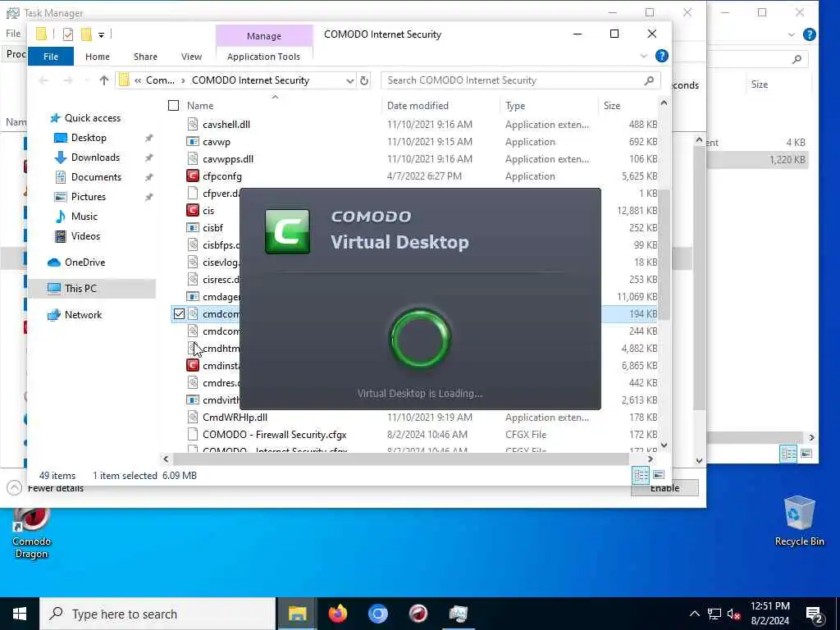Select Desktop in Quick access
This screenshot has width=840, height=630.
coord(89,138)
